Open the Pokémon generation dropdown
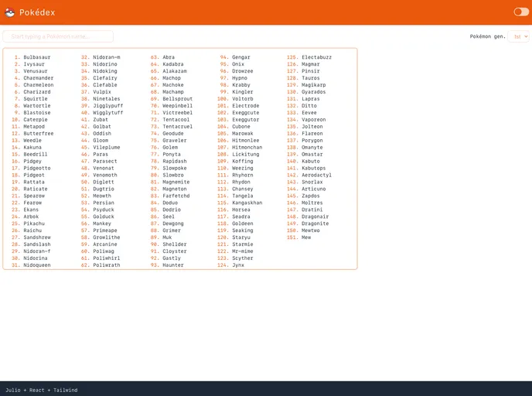 pos(520,36)
